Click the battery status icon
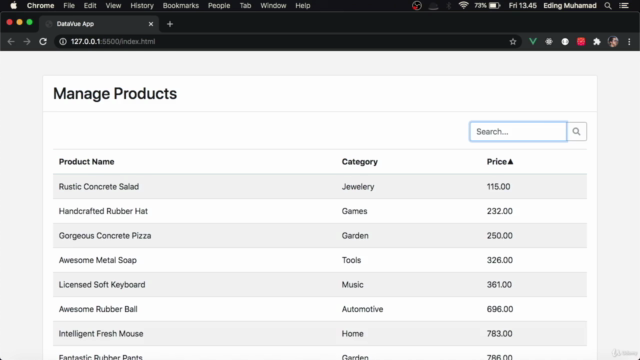Viewport: 640px width, 360px height. 494,6
